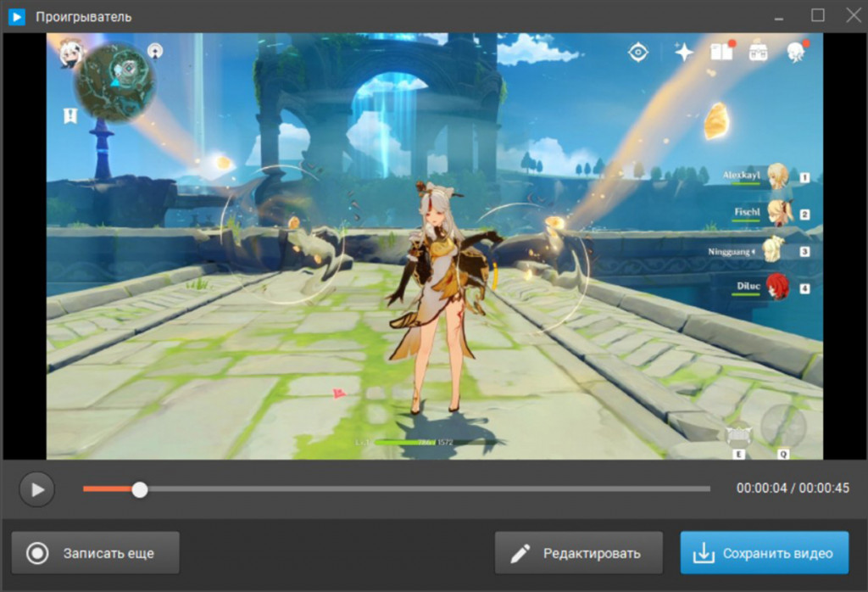Click the play button in player controls

(36, 489)
